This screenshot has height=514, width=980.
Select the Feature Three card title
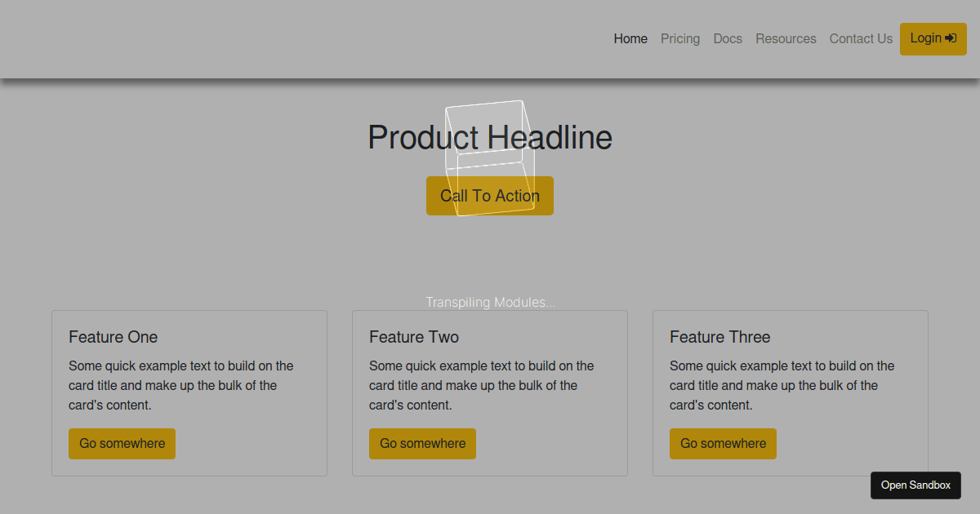[x=719, y=337]
